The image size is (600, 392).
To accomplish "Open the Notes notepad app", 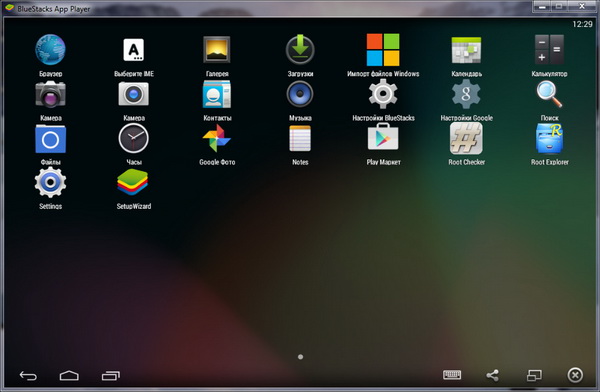I will 300,139.
